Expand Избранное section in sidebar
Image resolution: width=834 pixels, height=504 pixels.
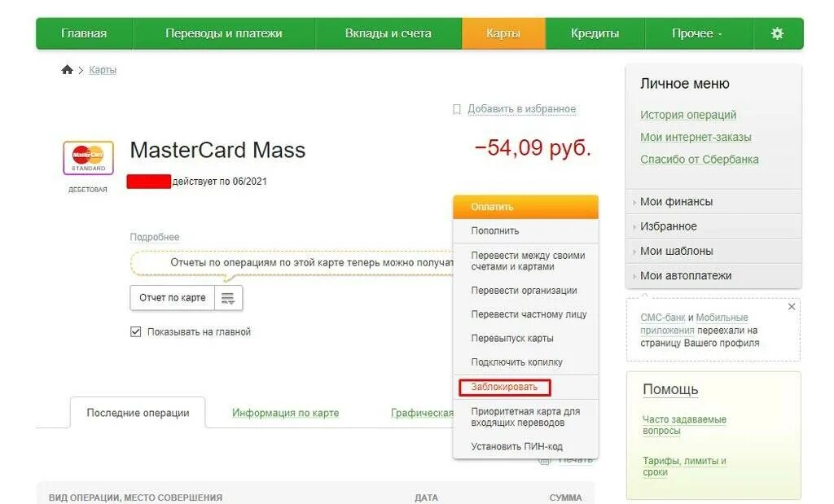713,226
